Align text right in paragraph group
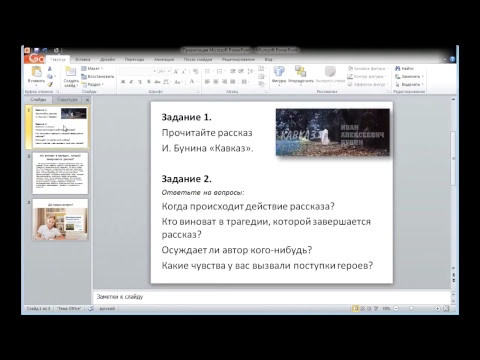This screenshot has width=480, height=360. [225, 82]
